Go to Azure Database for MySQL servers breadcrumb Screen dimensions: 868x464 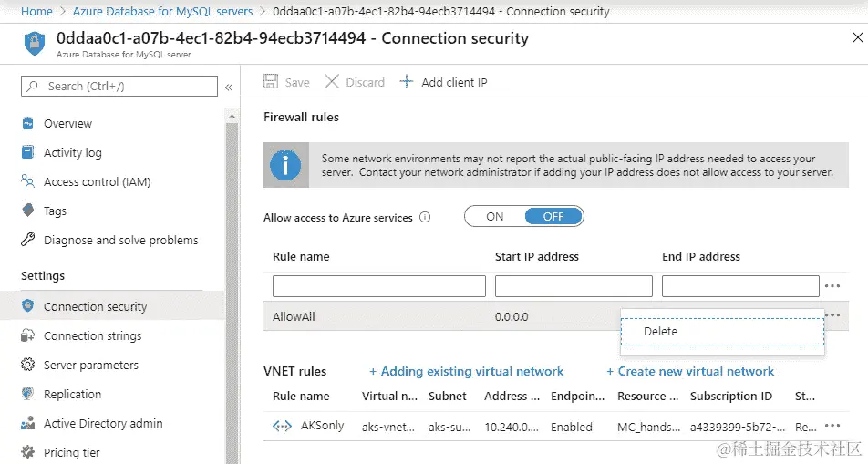[x=162, y=11]
